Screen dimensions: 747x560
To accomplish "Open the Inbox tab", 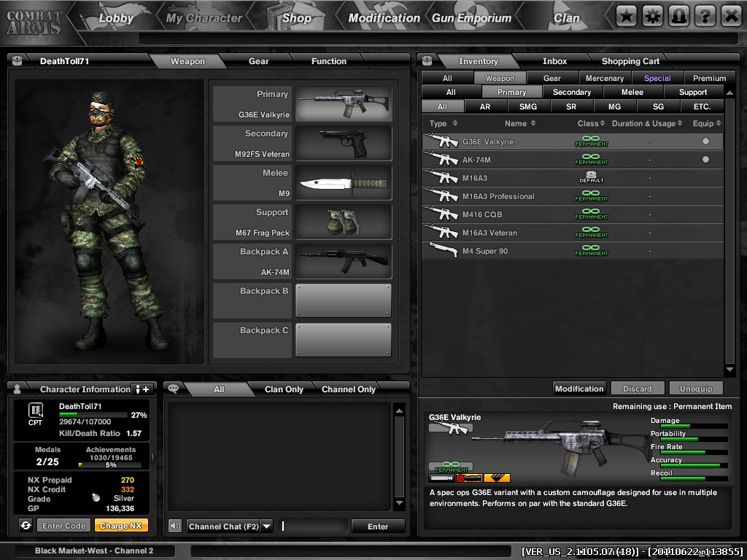I will (554, 61).
